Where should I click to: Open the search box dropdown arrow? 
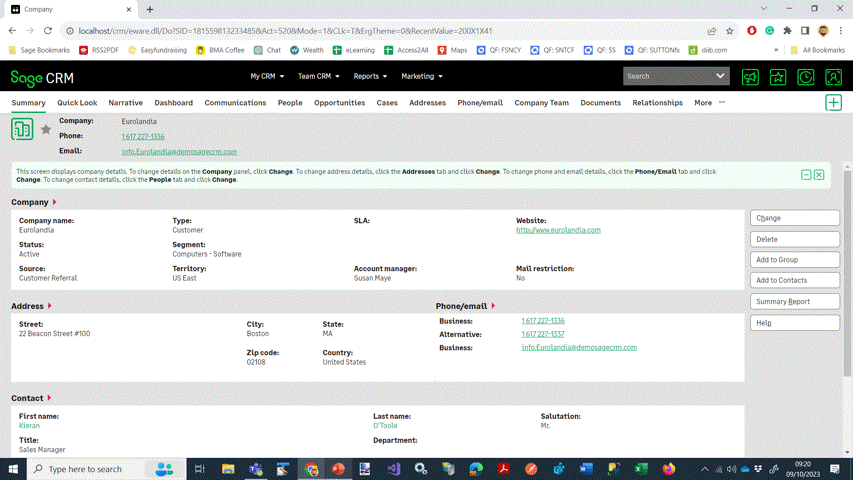click(720, 76)
